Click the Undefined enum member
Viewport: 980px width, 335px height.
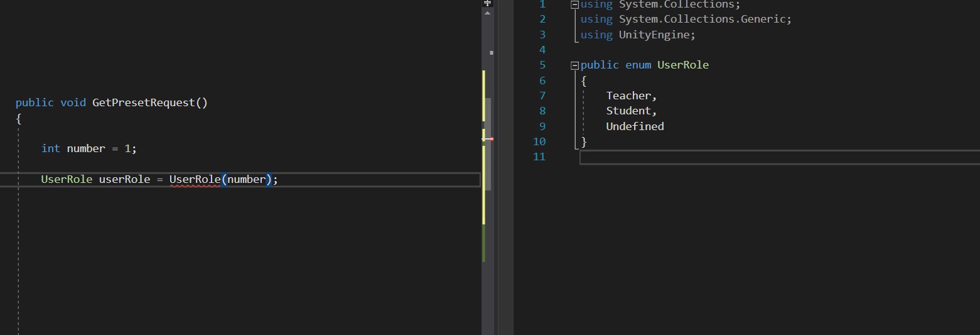635,126
